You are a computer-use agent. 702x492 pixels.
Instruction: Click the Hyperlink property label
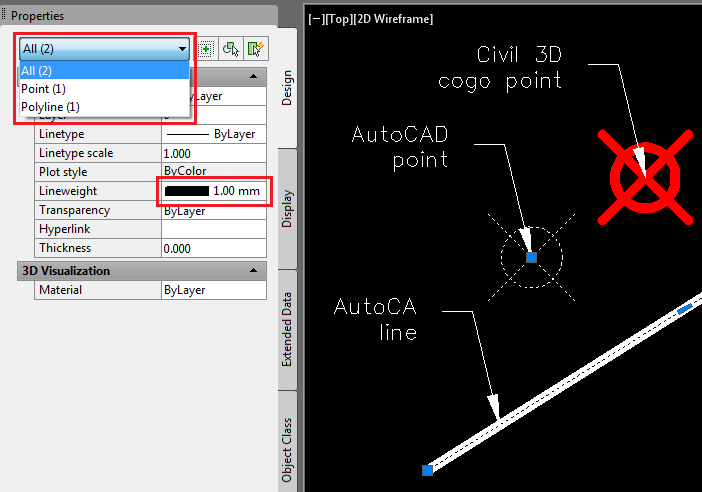(65, 229)
